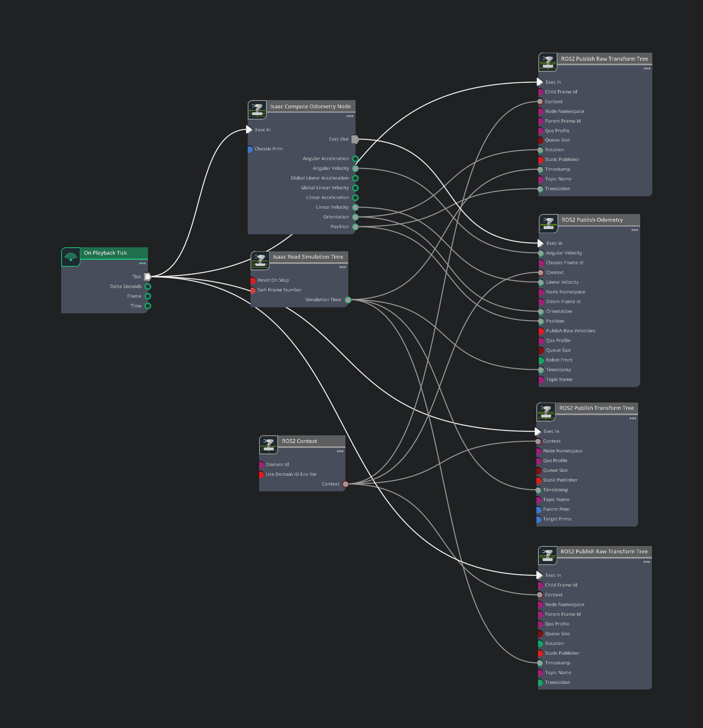This screenshot has height=728, width=703.
Task: Expand options dots on ROS2 Publish Odometry
Action: (x=634, y=230)
